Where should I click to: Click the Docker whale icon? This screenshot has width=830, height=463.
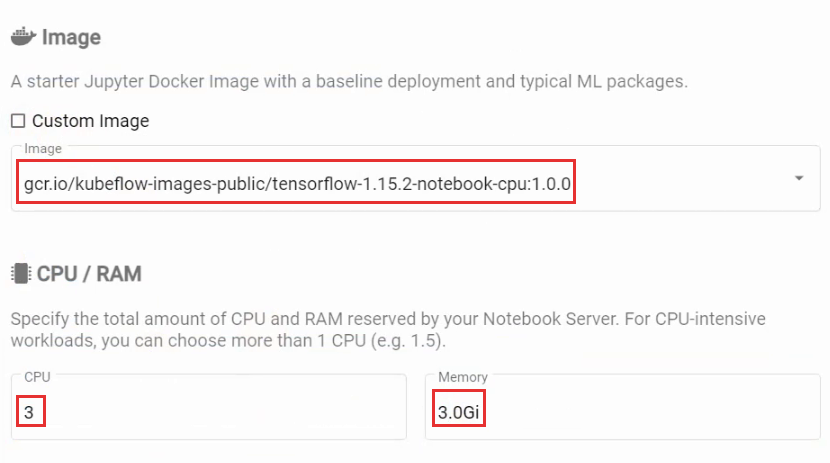pos(23,37)
